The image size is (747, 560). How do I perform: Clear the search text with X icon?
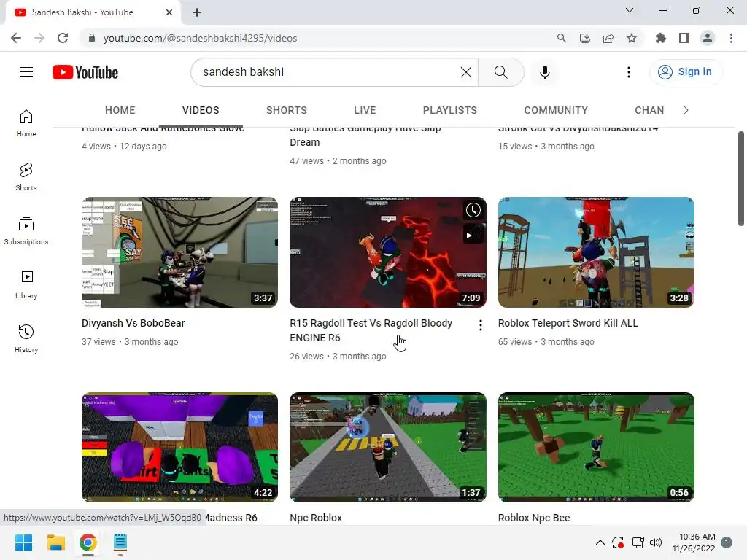[466, 72]
